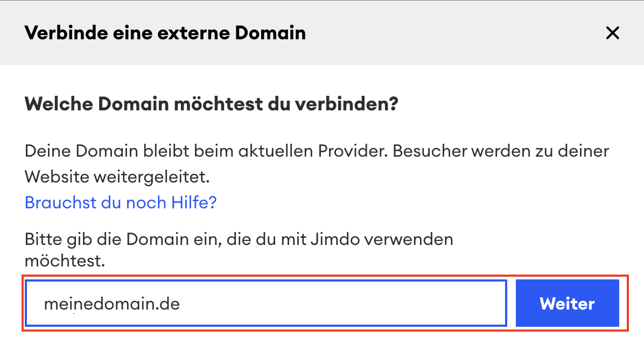The width and height of the screenshot is (644, 351).
Task: Click the 'meinedomain.de' text in the field
Action: point(111,304)
